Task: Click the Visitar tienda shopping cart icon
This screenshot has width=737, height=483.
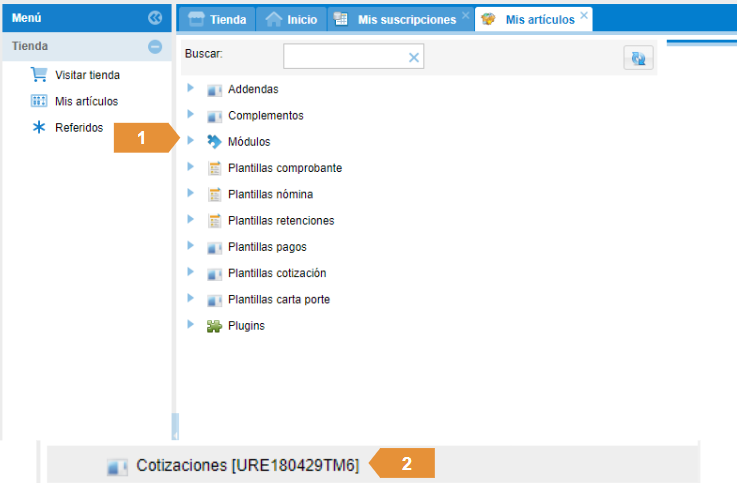Action: (x=39, y=75)
